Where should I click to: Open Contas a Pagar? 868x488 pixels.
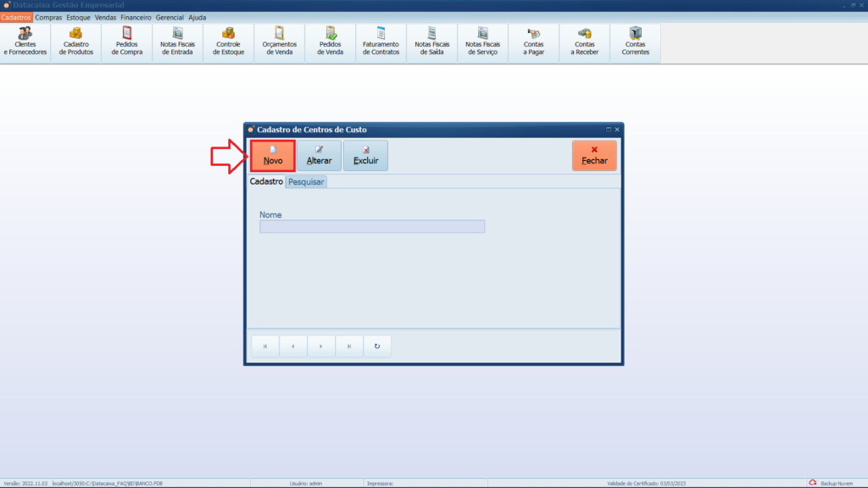pyautogui.click(x=534, y=42)
